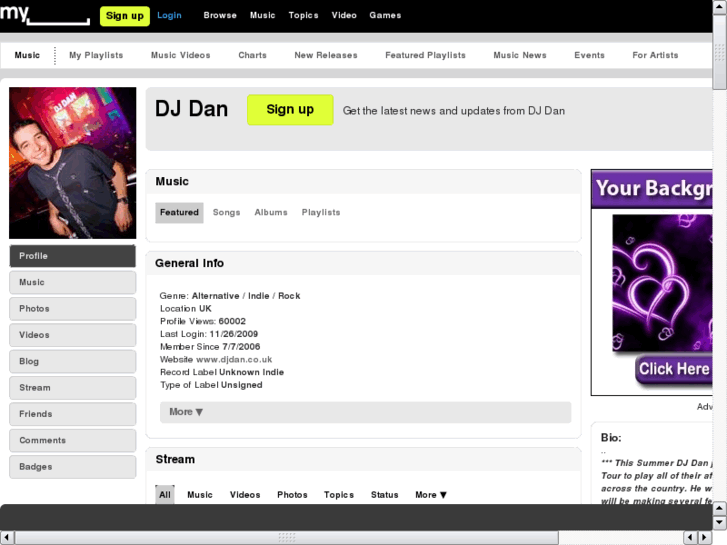The width and height of the screenshot is (727, 545).
Task: Visit the www.djdan.co.uk website link
Action: coord(234,359)
